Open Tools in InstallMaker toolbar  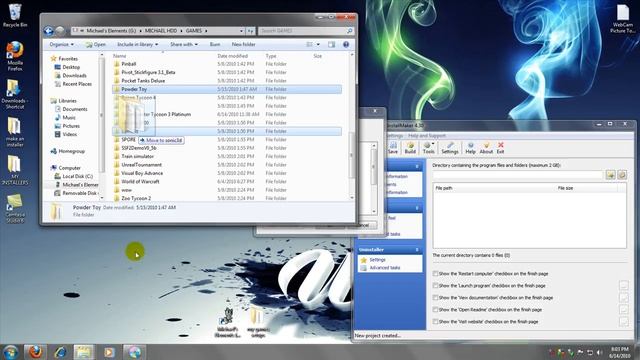pos(429,148)
